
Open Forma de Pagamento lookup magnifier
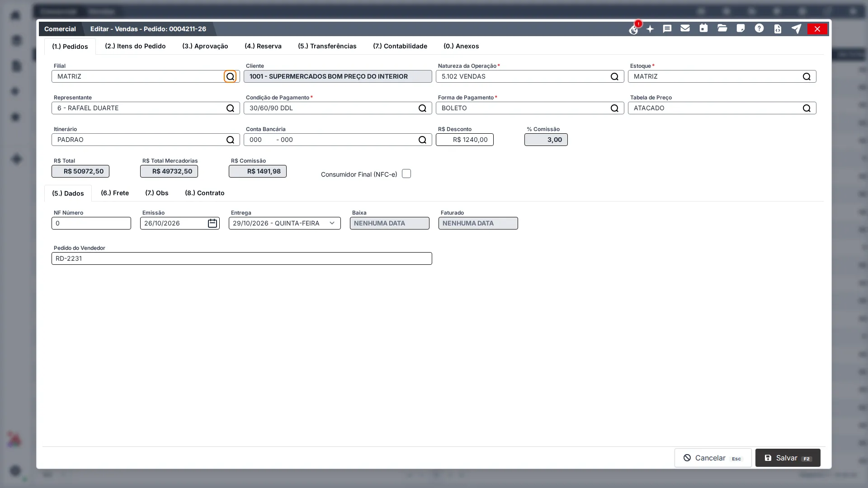614,108
